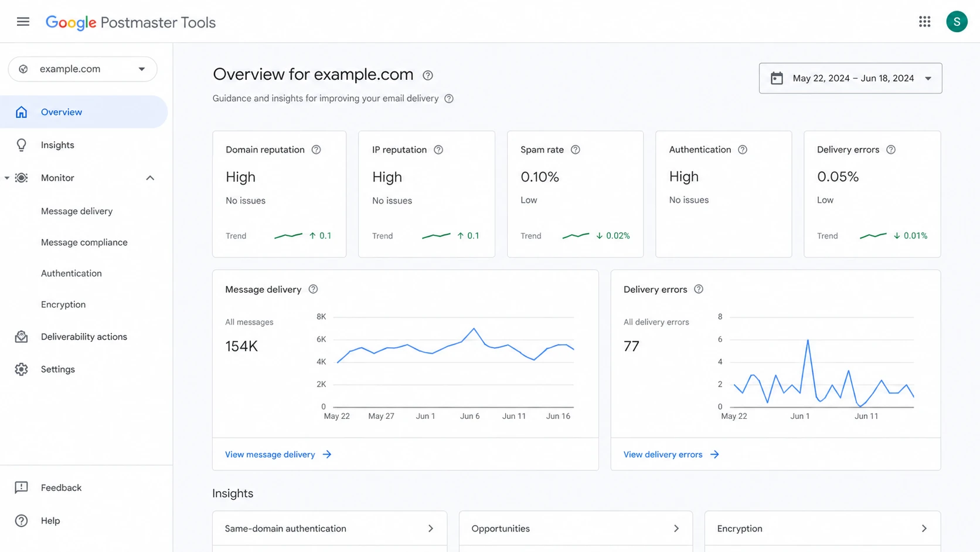This screenshot has width=980, height=552.
Task: Go to Overview in sidebar
Action: 84,112
